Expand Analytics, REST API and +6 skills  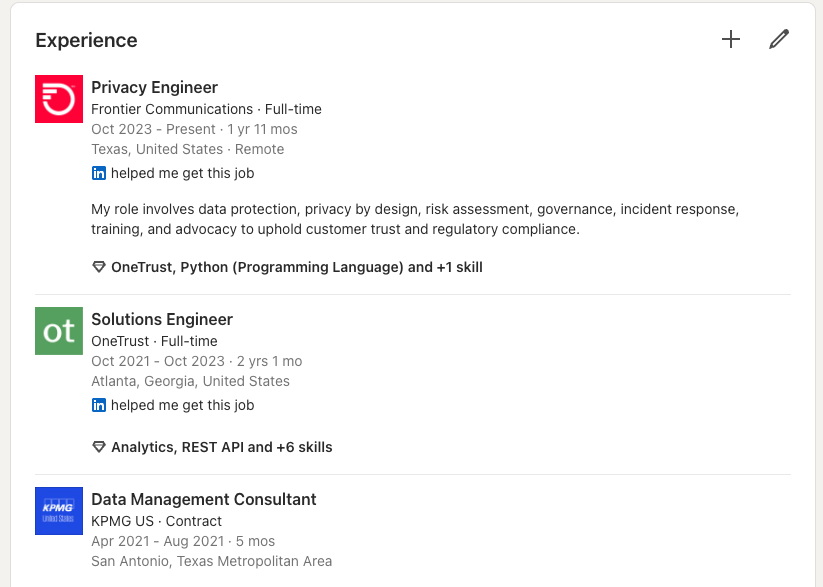click(x=221, y=447)
